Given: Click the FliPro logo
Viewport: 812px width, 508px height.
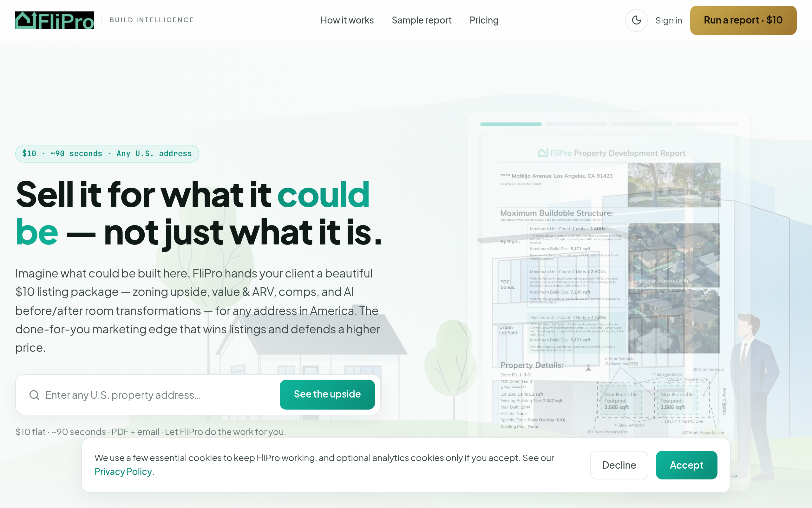Looking at the screenshot, I should [x=54, y=20].
